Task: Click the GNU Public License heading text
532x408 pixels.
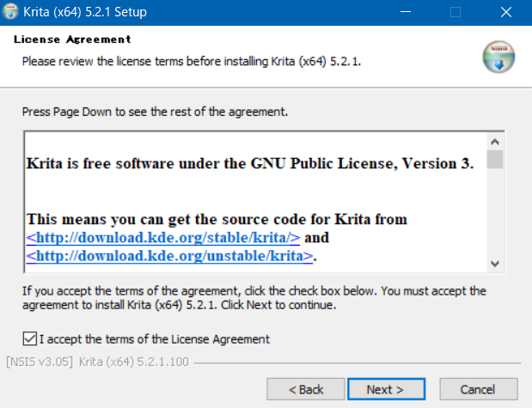Action: tap(250, 163)
